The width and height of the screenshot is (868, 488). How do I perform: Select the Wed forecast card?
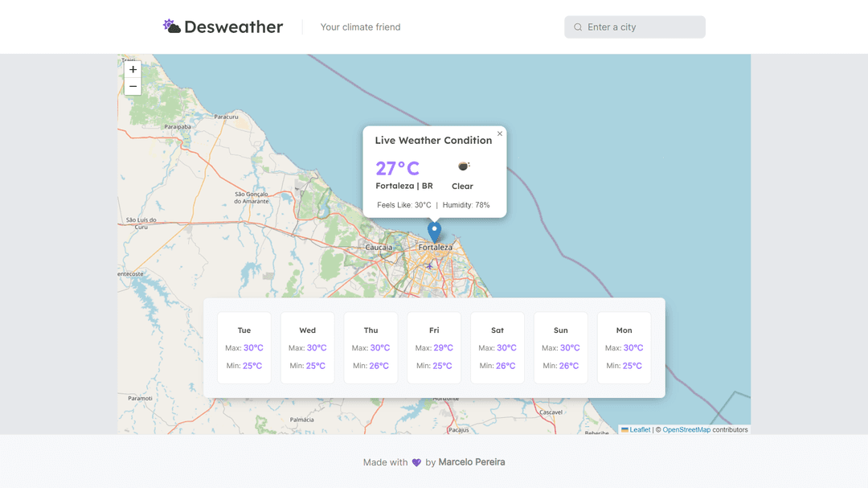(307, 348)
